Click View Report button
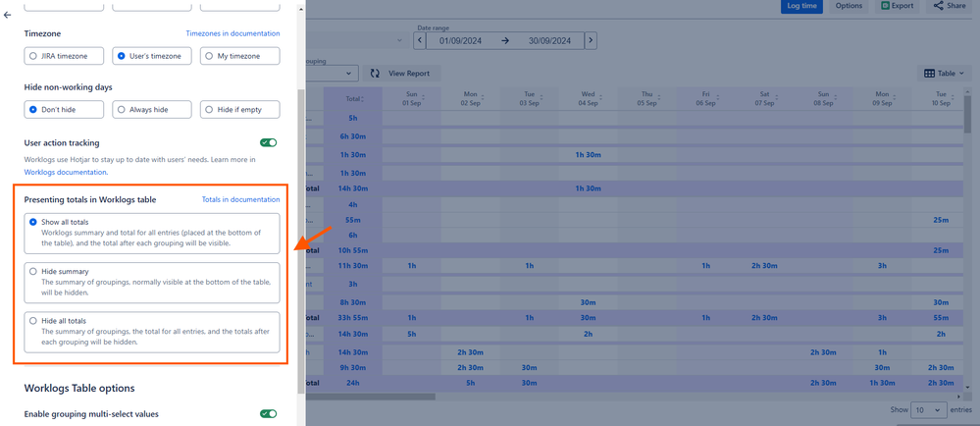Image resolution: width=980 pixels, height=426 pixels. point(400,74)
